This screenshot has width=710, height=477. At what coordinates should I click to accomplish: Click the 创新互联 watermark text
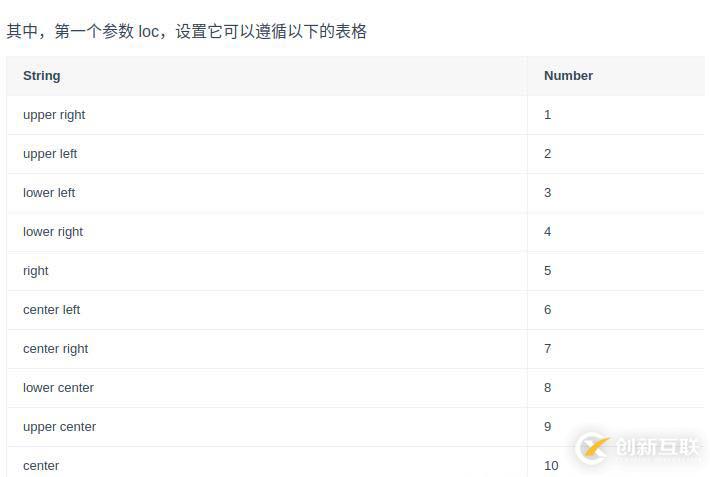pos(656,447)
